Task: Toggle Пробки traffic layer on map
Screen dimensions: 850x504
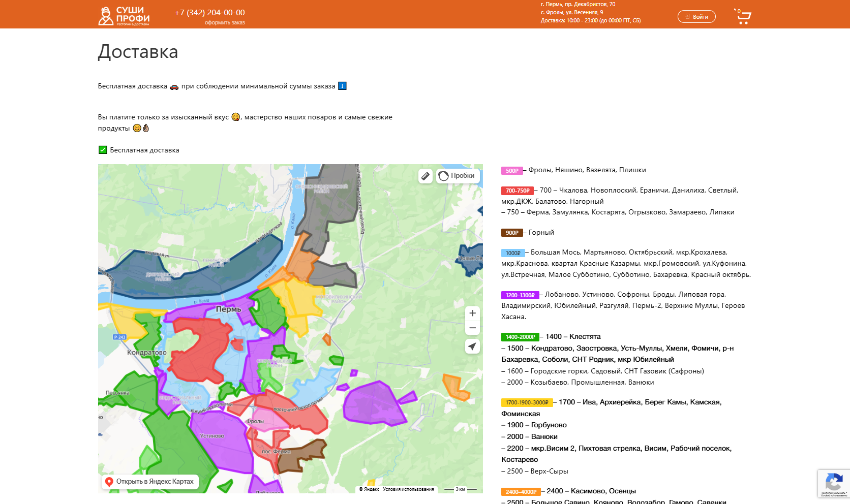Action: 458,176
